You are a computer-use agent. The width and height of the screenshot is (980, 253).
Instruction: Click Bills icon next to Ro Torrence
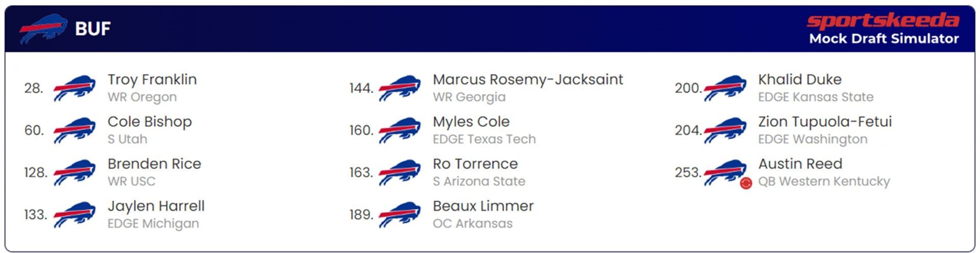400,172
